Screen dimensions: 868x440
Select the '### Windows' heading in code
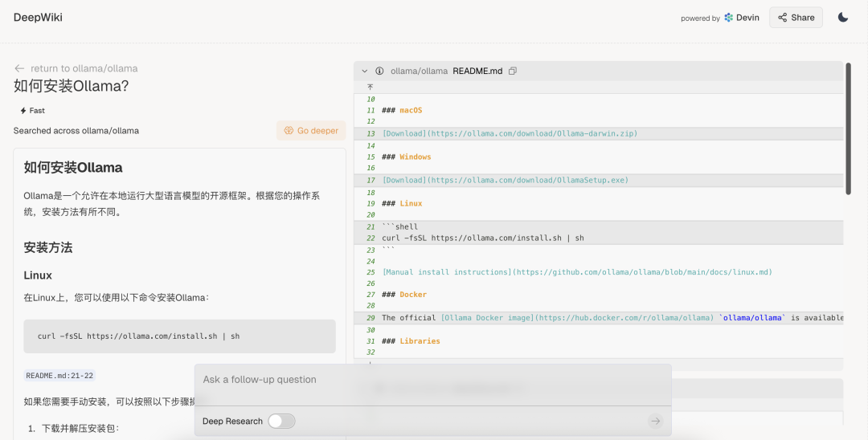click(x=407, y=157)
